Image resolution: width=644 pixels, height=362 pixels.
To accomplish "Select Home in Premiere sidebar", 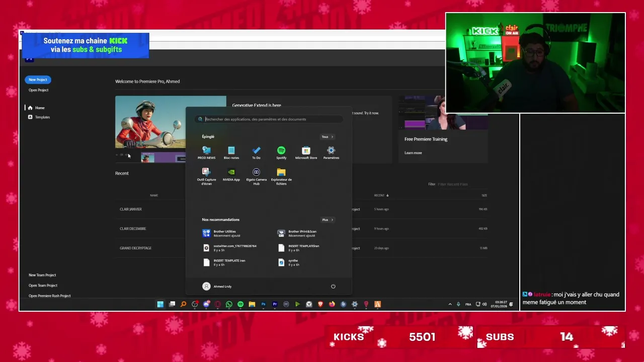I will [x=36, y=108].
